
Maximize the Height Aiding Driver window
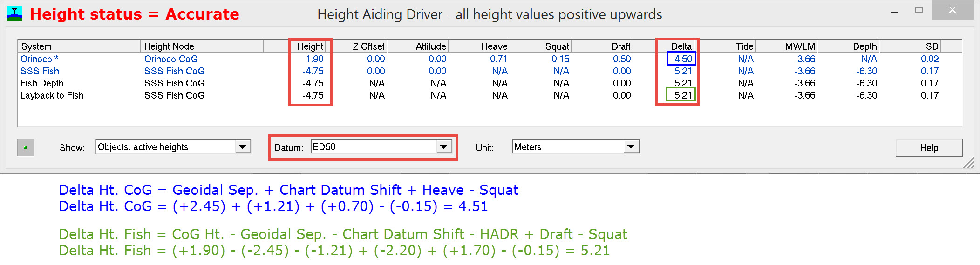[x=919, y=10]
